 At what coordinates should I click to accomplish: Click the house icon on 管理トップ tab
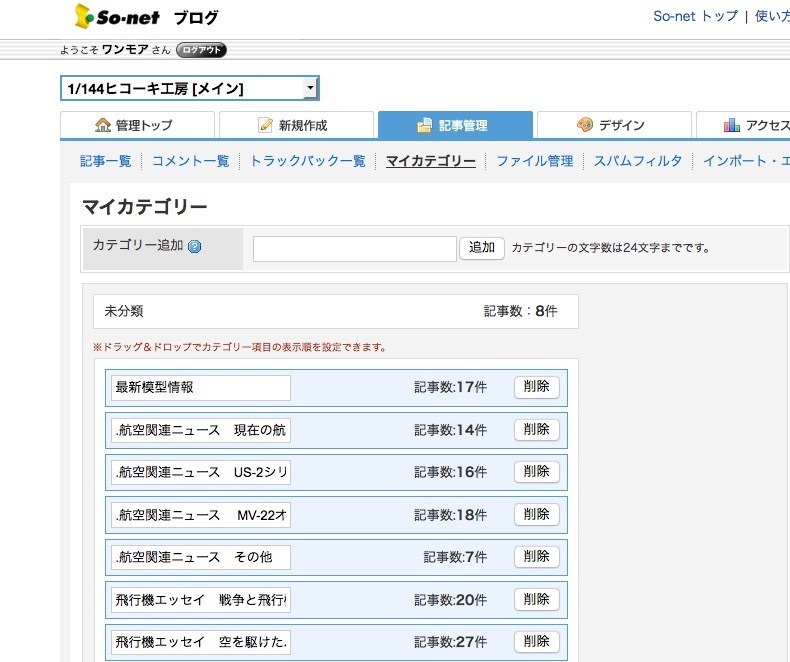[103, 125]
